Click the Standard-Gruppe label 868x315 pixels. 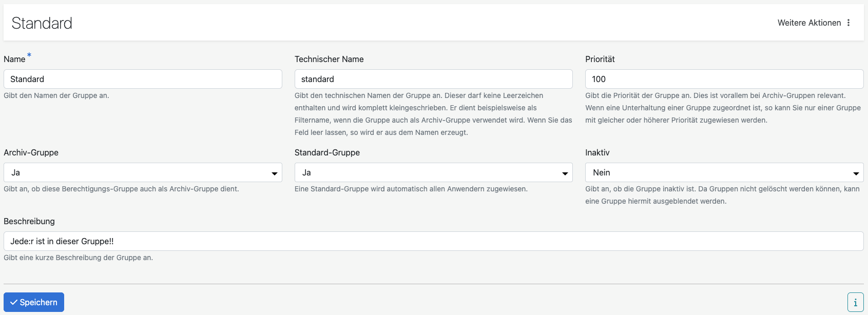click(x=327, y=152)
